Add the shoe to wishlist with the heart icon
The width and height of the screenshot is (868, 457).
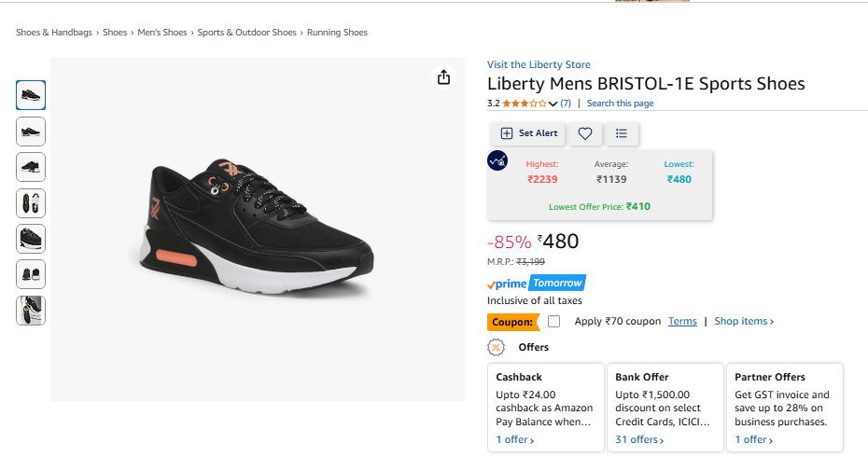click(x=585, y=133)
